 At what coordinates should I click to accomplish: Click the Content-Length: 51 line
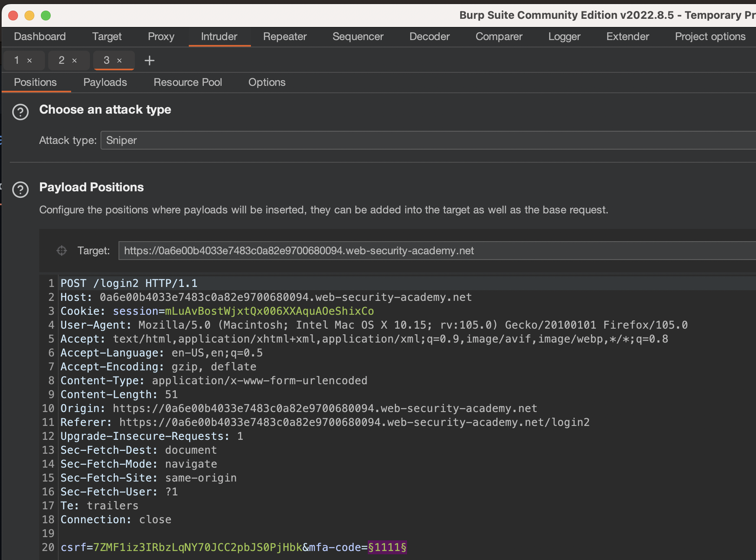[x=119, y=394]
